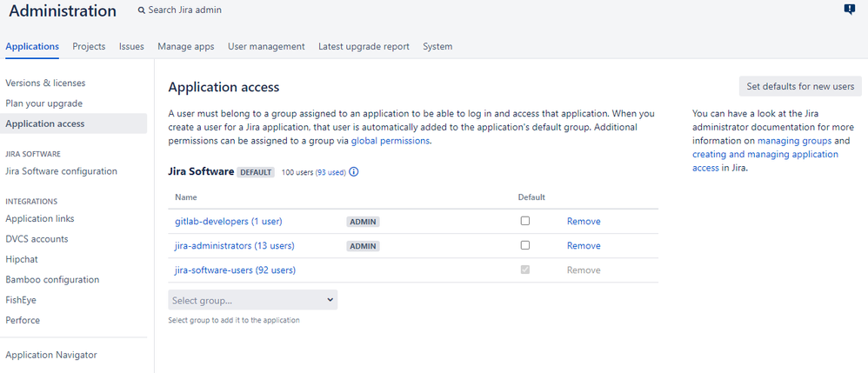Open the Projects tab
The width and height of the screenshot is (868, 373).
click(x=89, y=46)
